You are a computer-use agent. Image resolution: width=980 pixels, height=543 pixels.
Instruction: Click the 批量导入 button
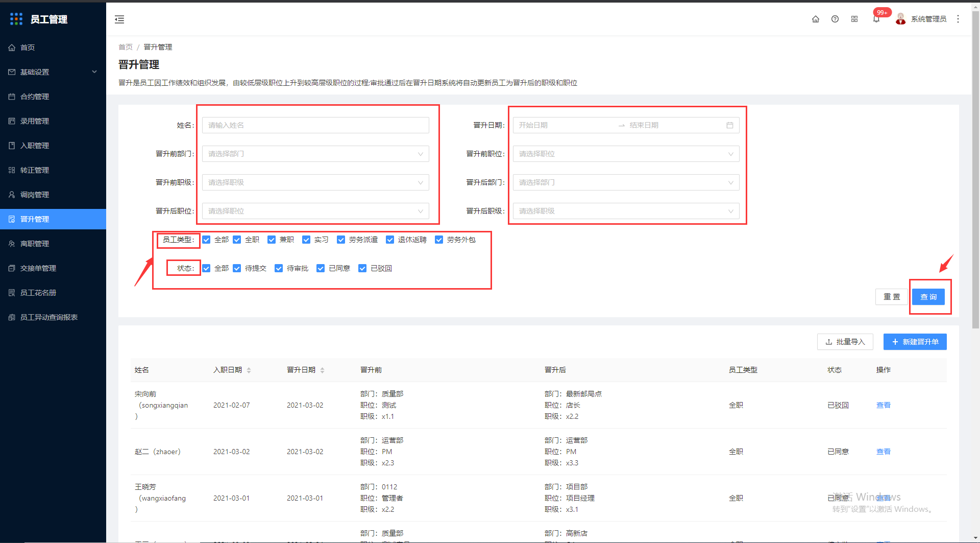(x=845, y=342)
